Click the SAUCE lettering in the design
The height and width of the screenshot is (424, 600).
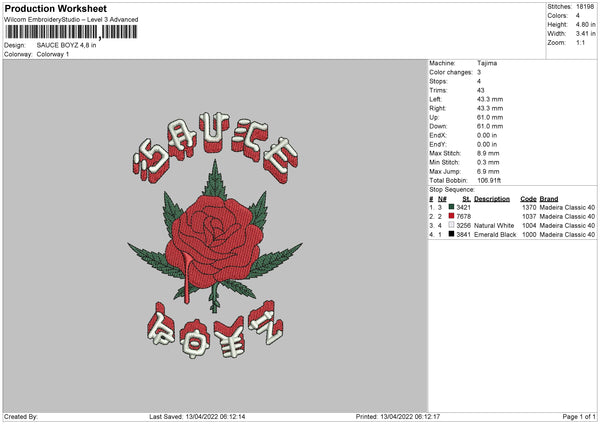[215, 147]
